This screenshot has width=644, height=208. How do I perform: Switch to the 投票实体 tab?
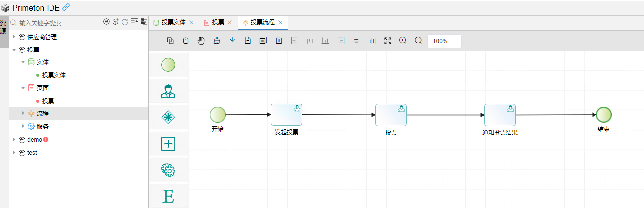coord(173,22)
